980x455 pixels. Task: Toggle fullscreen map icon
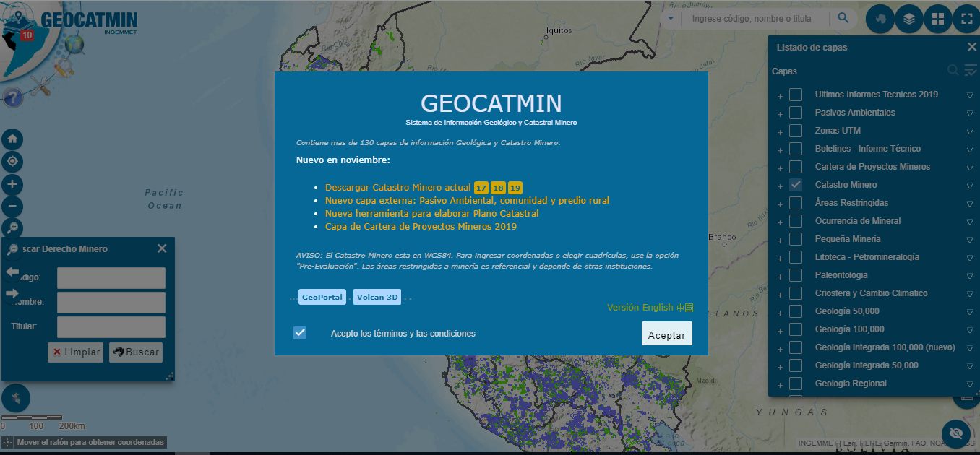(x=966, y=19)
